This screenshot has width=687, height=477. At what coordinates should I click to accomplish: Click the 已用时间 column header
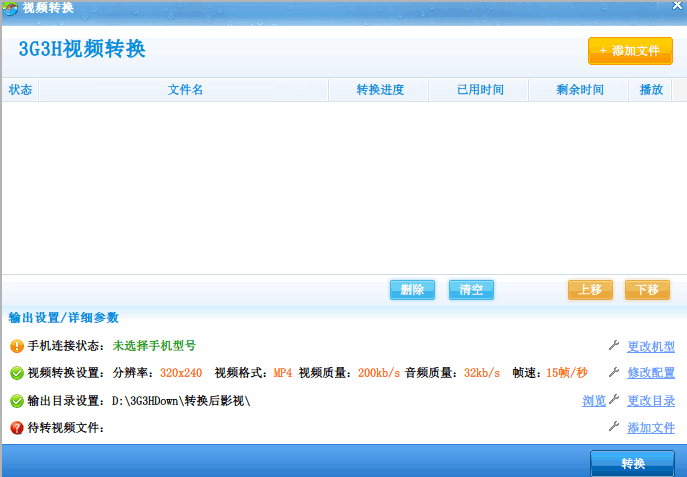pyautogui.click(x=480, y=90)
